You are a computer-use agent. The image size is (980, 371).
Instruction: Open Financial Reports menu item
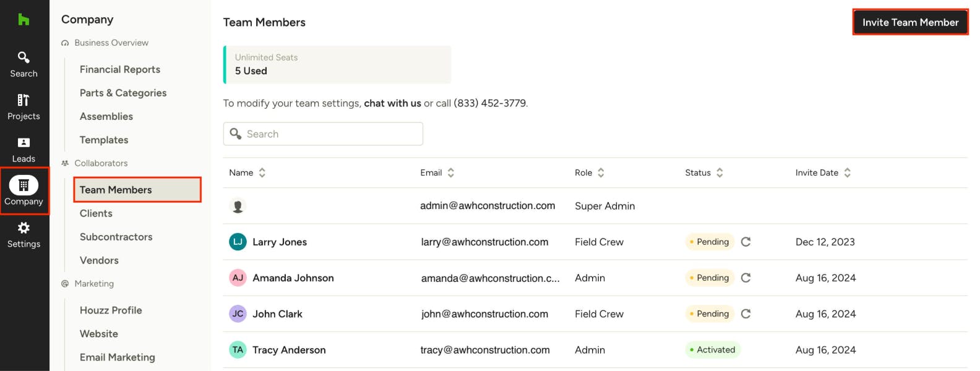coord(120,69)
